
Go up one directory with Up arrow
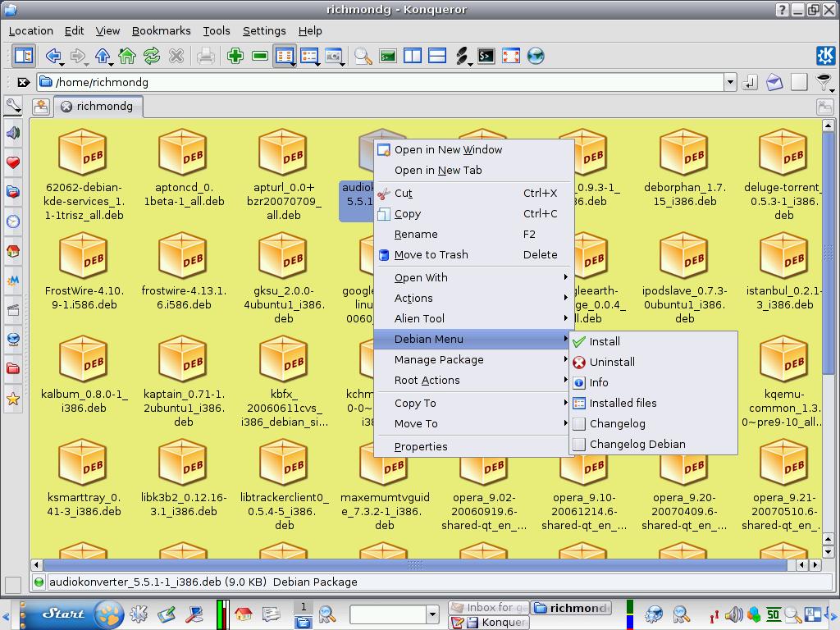click(x=103, y=56)
